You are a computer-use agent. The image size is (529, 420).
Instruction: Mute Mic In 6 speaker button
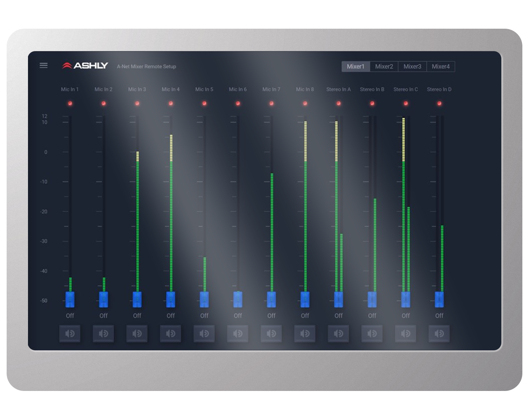coord(238,334)
